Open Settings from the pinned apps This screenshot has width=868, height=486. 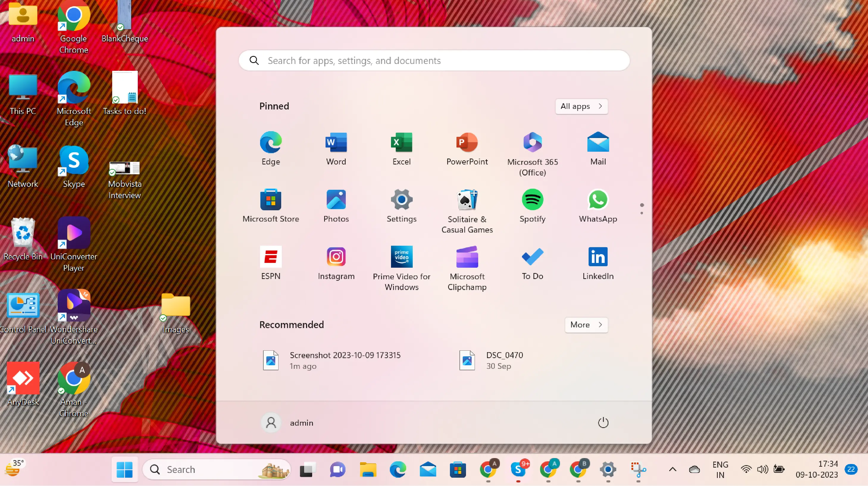point(401,206)
